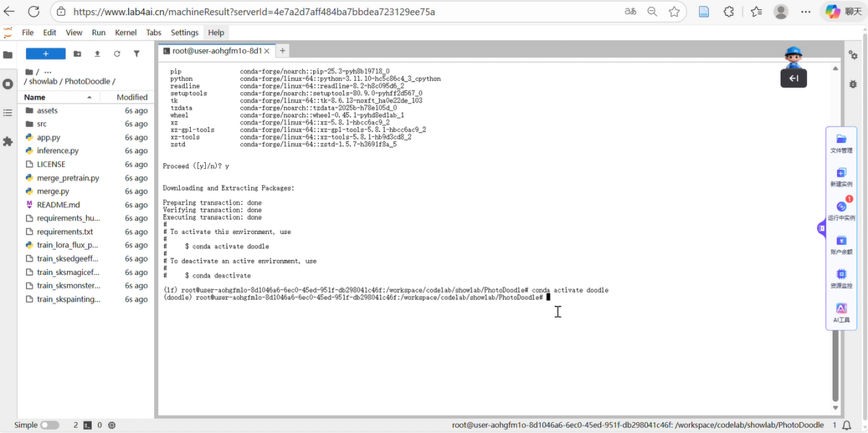Viewport: 868px width, 433px height.
Task: Open 资源监控 resource monitor
Action: click(841, 278)
